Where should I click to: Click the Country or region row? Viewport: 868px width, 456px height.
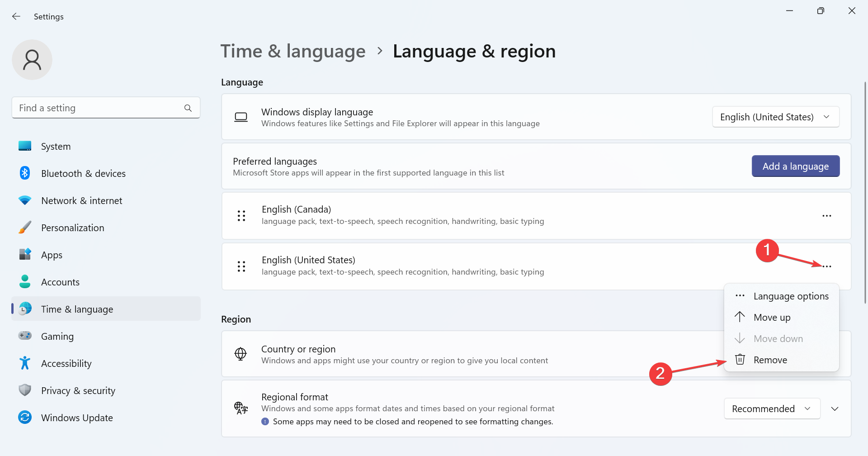pos(536,354)
